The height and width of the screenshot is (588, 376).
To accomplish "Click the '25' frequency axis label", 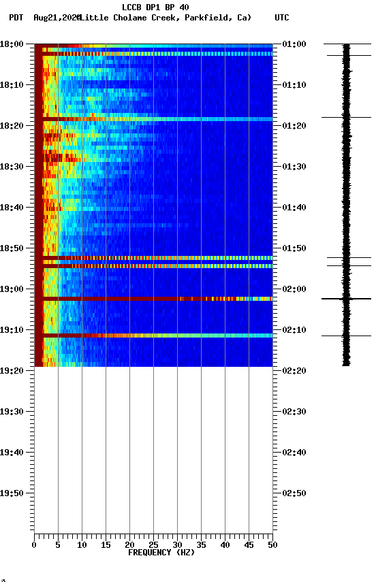I will point(153,545).
